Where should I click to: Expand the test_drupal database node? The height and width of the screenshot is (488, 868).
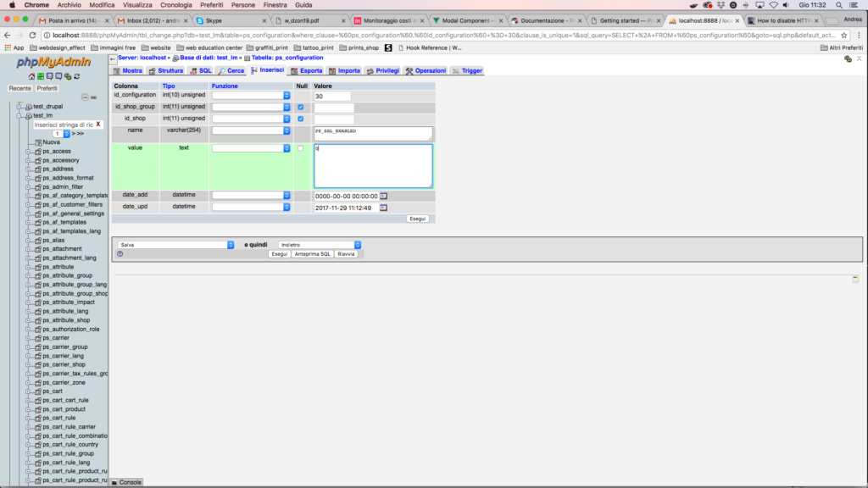click(x=19, y=106)
